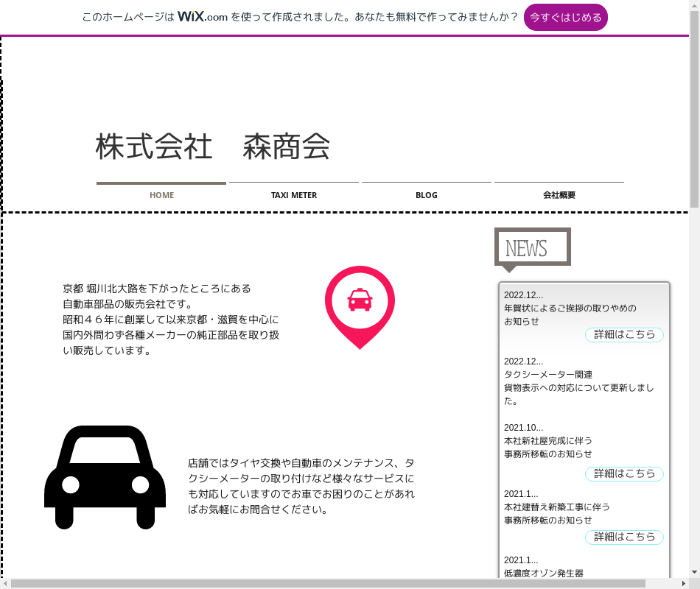
Task: Click the Wix.com logo in the banner
Action: [202, 17]
